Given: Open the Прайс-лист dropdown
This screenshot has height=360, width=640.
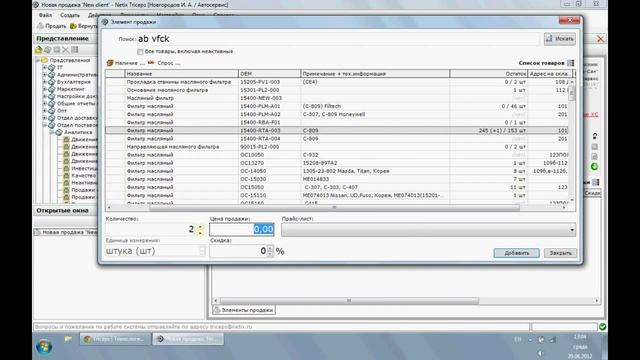Looking at the screenshot, I should pos(429,230).
